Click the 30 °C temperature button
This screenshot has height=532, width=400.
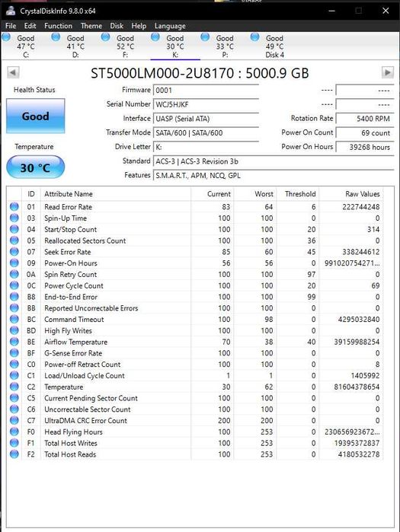click(x=35, y=167)
